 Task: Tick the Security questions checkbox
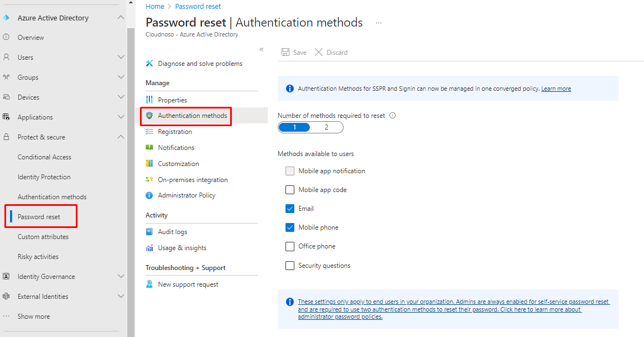coord(290,266)
